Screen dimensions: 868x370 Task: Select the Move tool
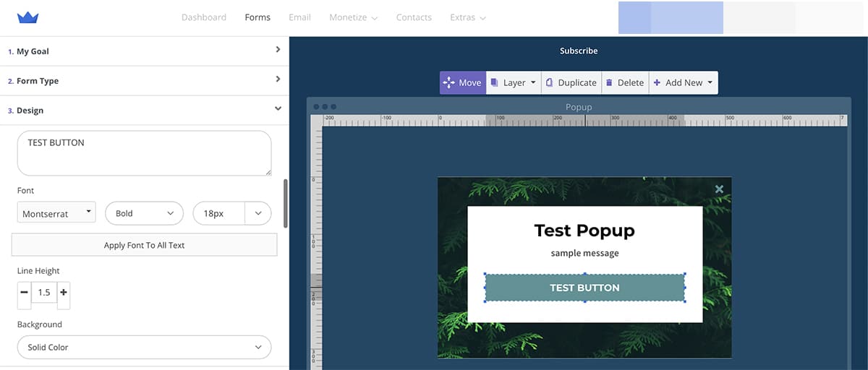point(462,82)
